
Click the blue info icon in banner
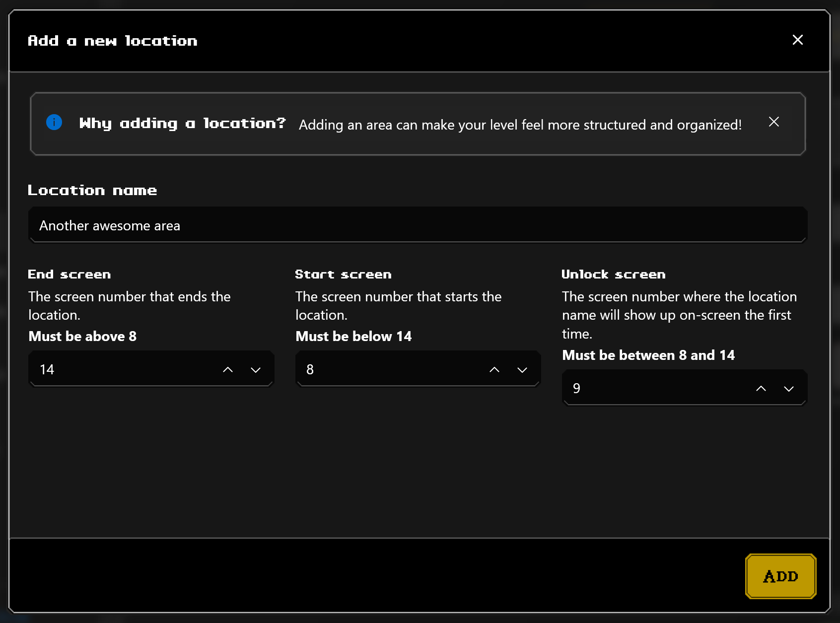point(54,122)
